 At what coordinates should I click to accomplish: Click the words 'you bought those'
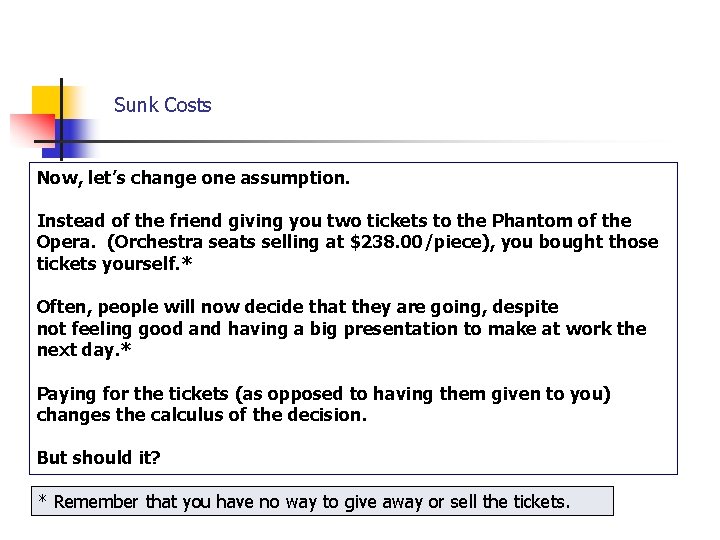point(580,242)
